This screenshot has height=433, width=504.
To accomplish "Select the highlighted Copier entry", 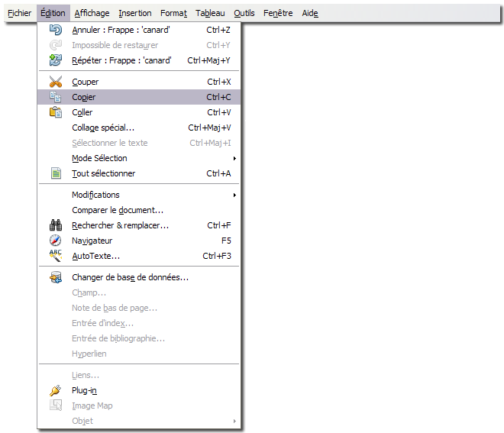I will 139,97.
